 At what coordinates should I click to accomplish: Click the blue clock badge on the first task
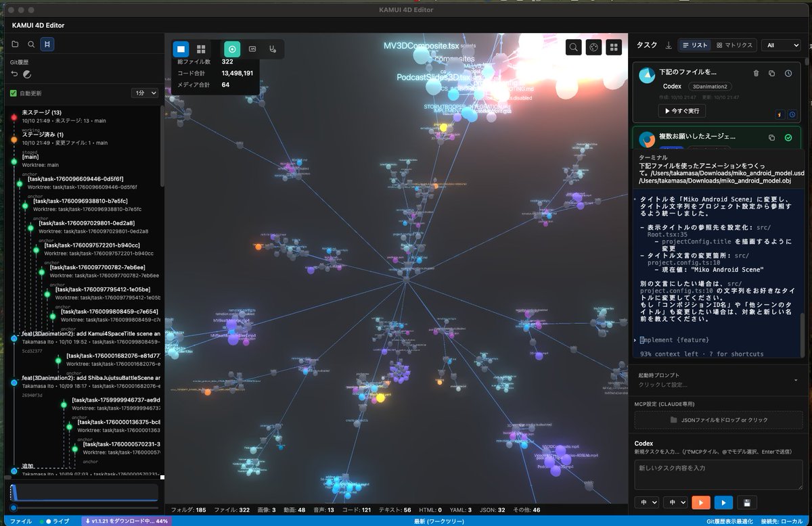pos(792,114)
